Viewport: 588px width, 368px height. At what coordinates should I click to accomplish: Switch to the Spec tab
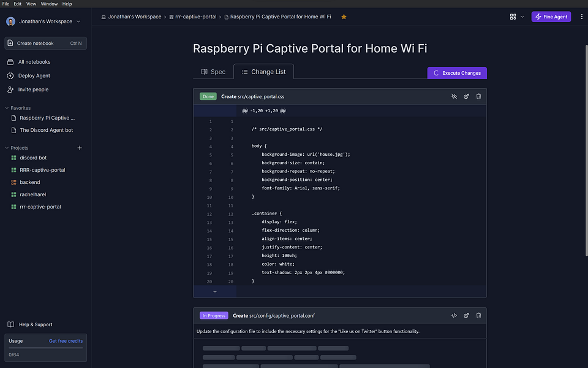213,72
